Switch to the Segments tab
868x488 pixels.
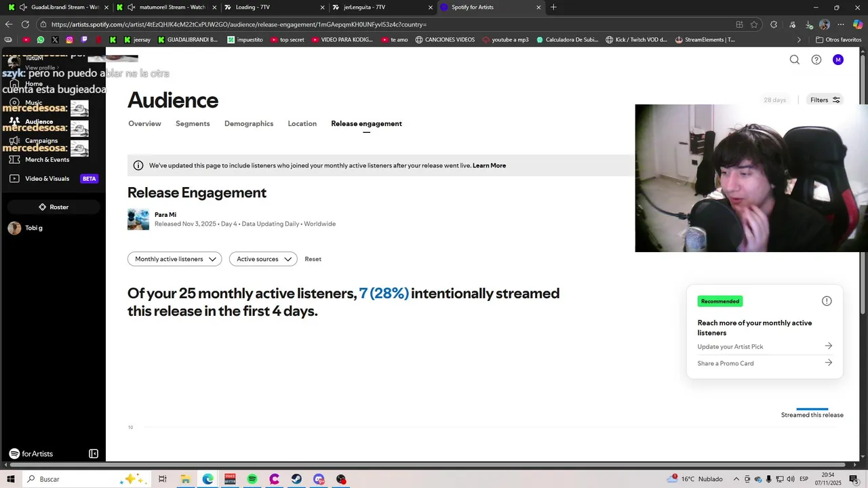coord(193,123)
